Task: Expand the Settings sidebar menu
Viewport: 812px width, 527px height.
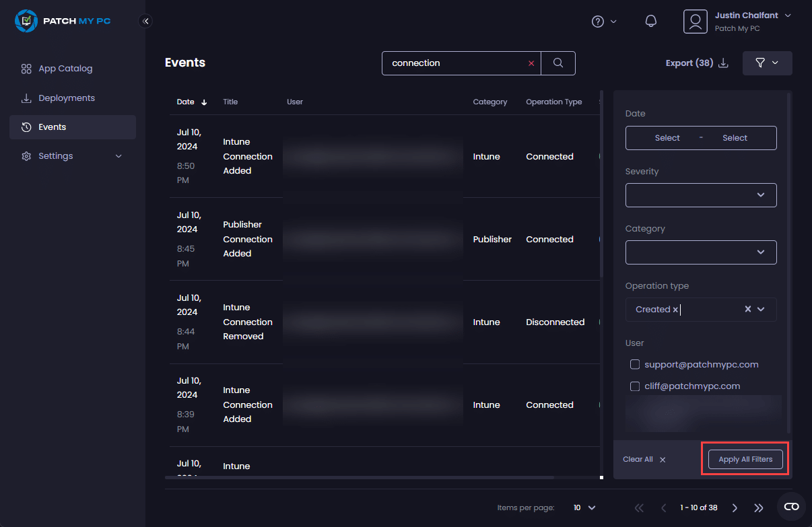Action: point(72,156)
